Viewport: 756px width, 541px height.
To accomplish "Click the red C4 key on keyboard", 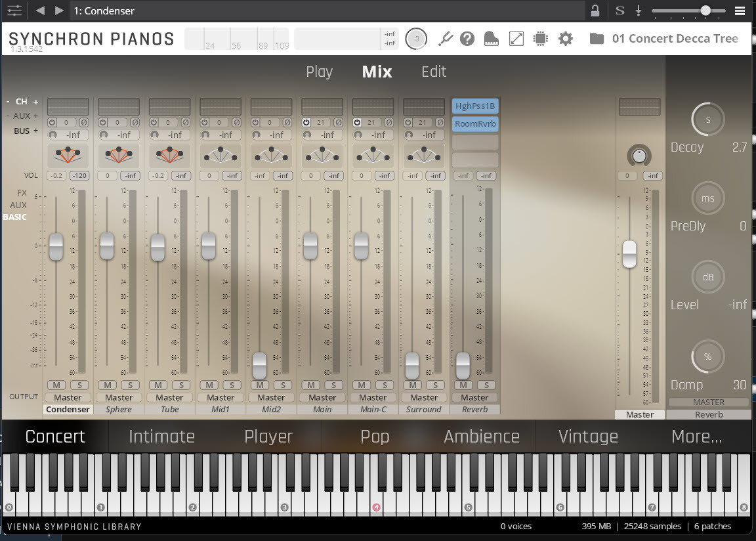I will tap(376, 508).
